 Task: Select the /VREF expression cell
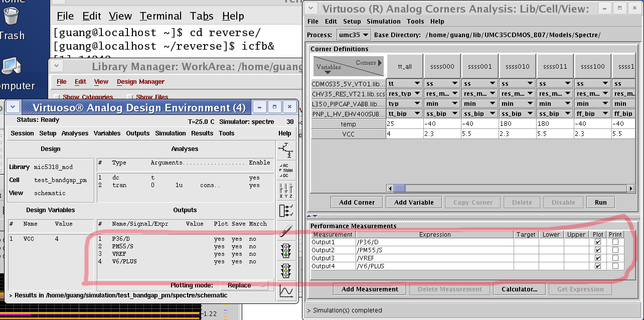pyautogui.click(x=435, y=258)
